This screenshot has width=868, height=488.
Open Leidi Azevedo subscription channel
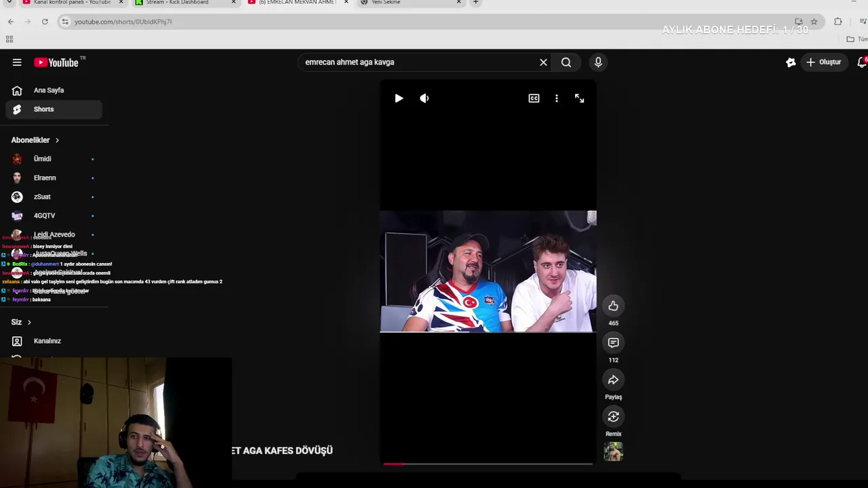coord(54,235)
